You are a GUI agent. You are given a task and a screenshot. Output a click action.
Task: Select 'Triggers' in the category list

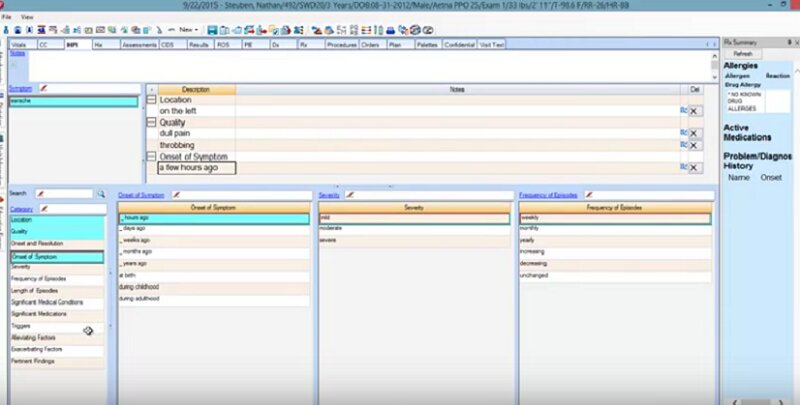point(21,325)
